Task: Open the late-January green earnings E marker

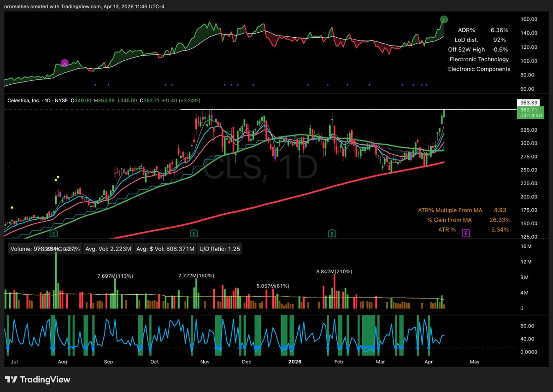Action: click(331, 233)
